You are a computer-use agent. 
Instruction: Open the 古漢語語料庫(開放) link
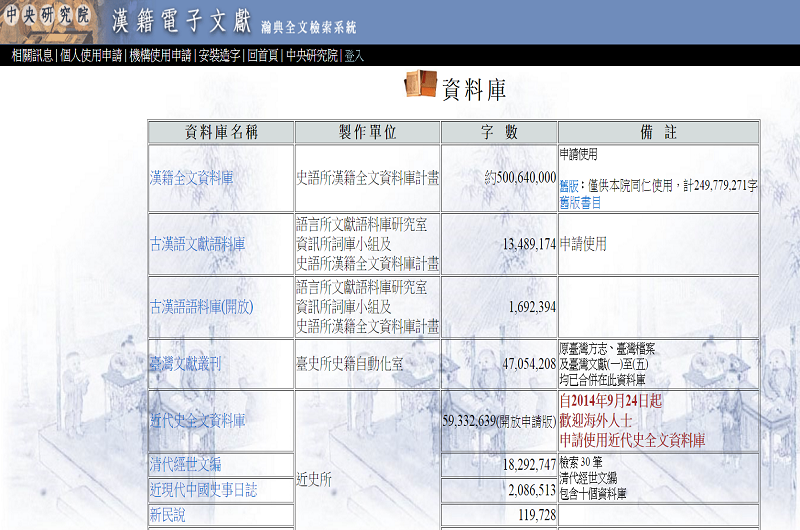click(x=202, y=307)
